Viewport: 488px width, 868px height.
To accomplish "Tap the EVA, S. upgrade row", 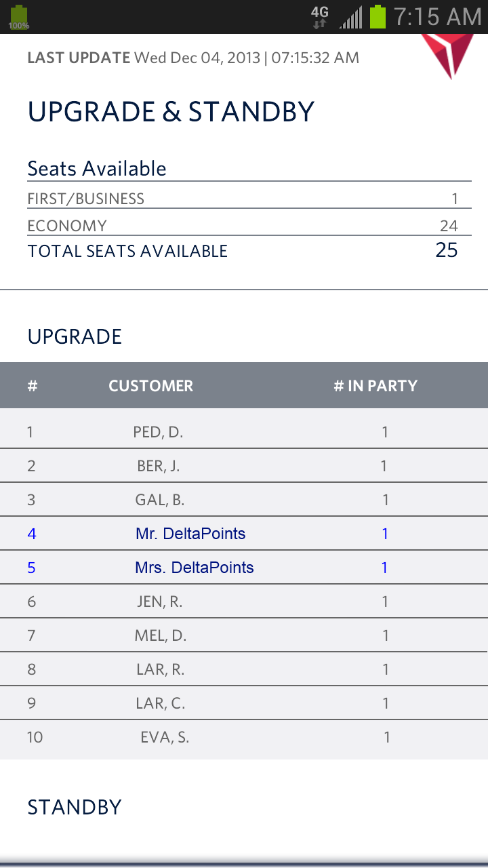I will click(165, 737).
